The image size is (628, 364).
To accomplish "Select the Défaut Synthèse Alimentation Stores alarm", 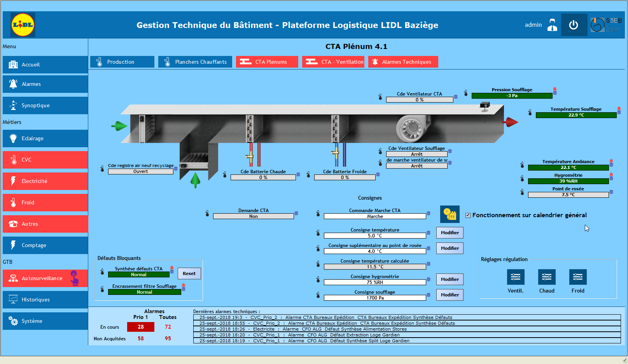I will pos(407,329).
